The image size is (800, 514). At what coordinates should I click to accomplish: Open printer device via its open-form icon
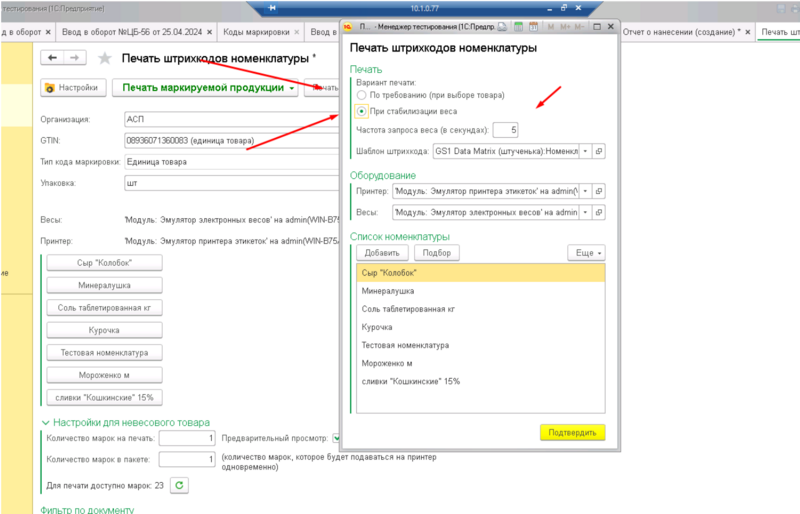599,191
